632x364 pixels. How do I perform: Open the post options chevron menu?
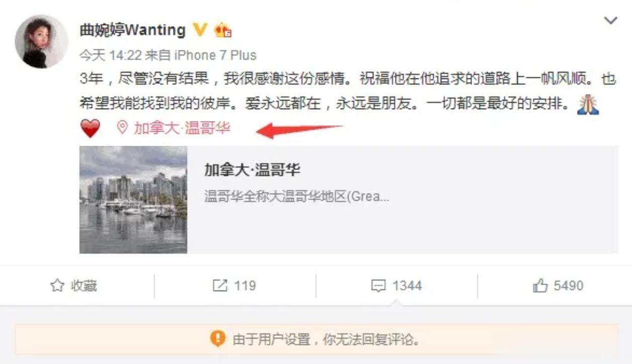[x=610, y=21]
